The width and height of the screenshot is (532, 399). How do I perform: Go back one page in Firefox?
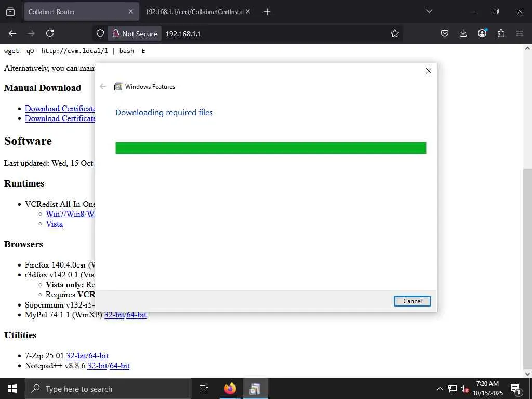click(12, 33)
